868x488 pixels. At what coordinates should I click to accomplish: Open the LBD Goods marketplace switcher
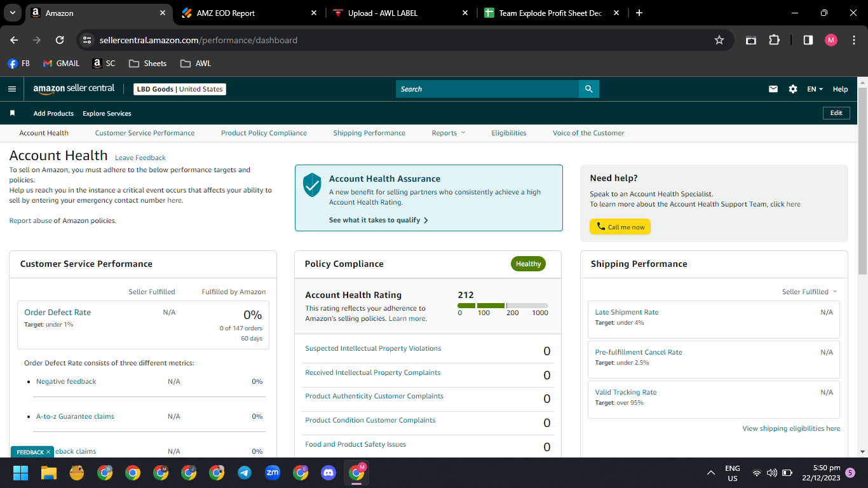pyautogui.click(x=180, y=89)
